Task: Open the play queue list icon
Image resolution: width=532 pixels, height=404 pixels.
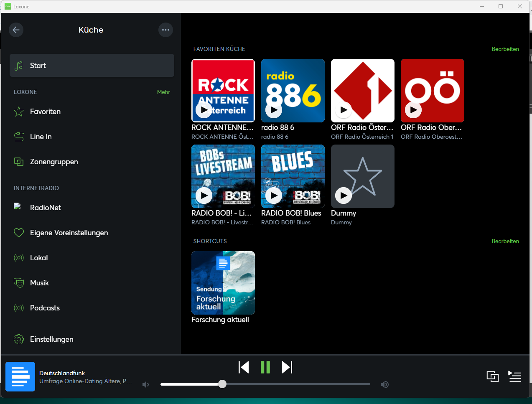Action: click(514, 376)
